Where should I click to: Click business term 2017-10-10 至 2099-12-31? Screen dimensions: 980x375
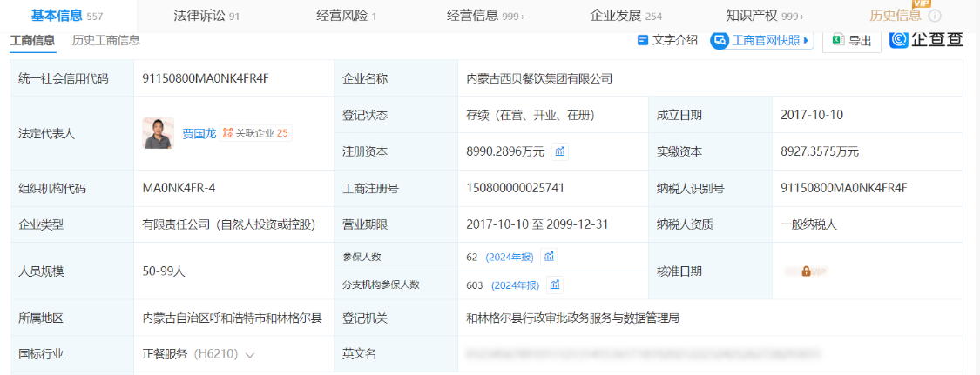[537, 224]
